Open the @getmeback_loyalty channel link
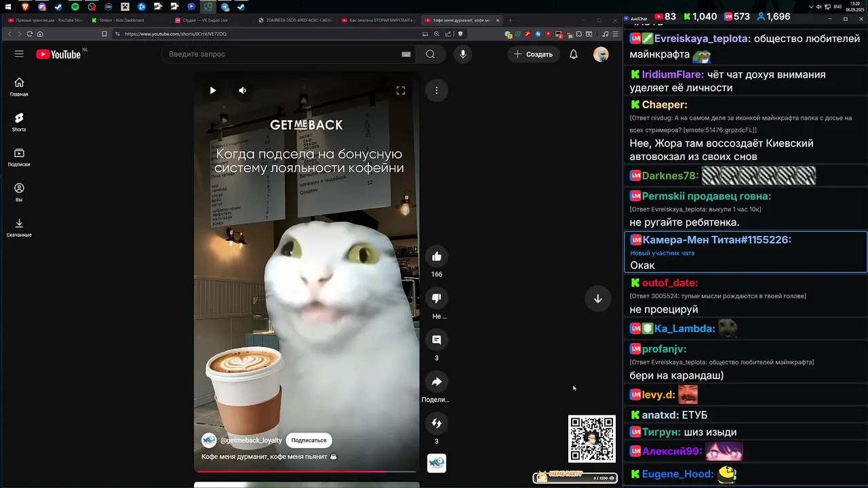Screen dimensions: 868x488 click(251, 441)
